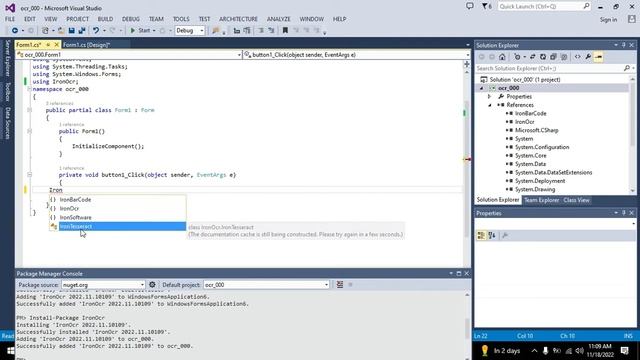Viewport: 640px width, 360px height.
Task: Click Sync with Active Document icon
Action: 532,57
